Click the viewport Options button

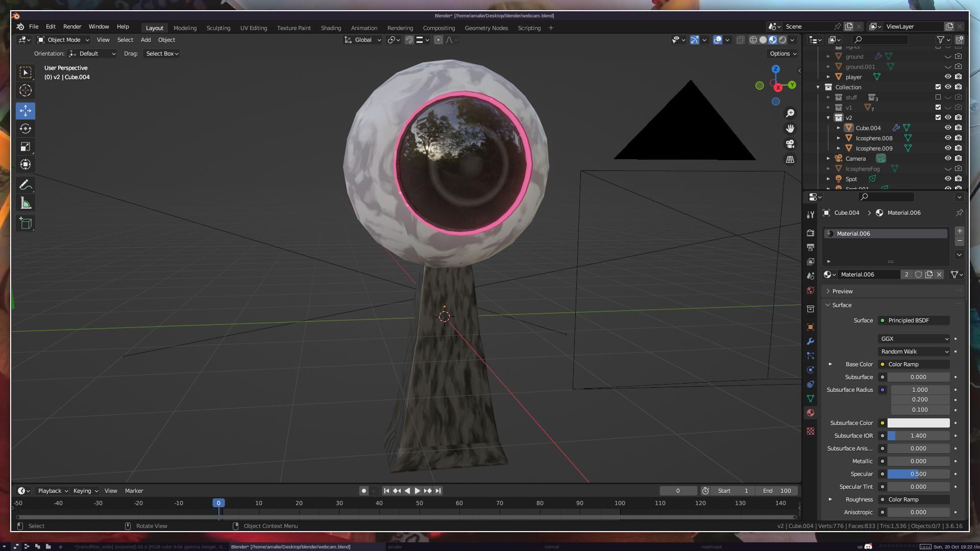(783, 54)
